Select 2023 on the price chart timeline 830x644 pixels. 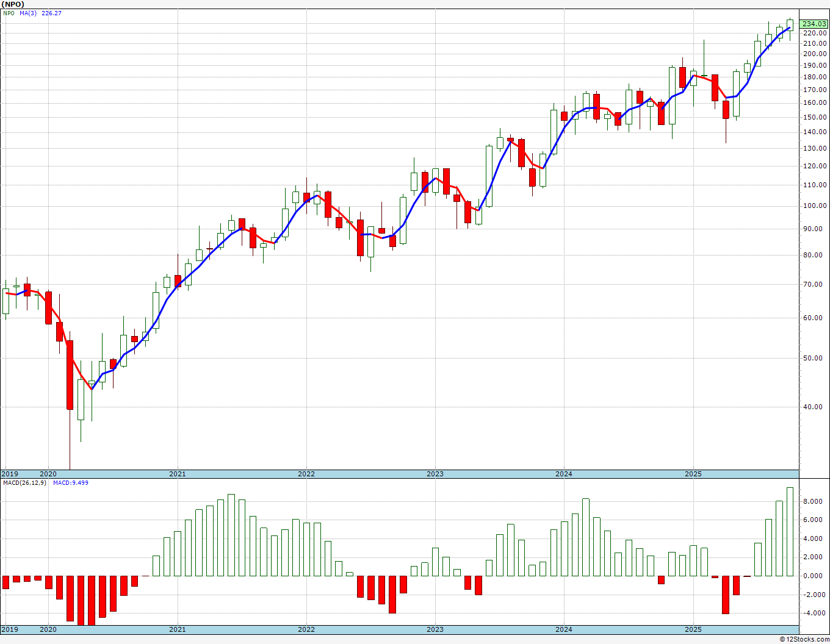click(435, 474)
